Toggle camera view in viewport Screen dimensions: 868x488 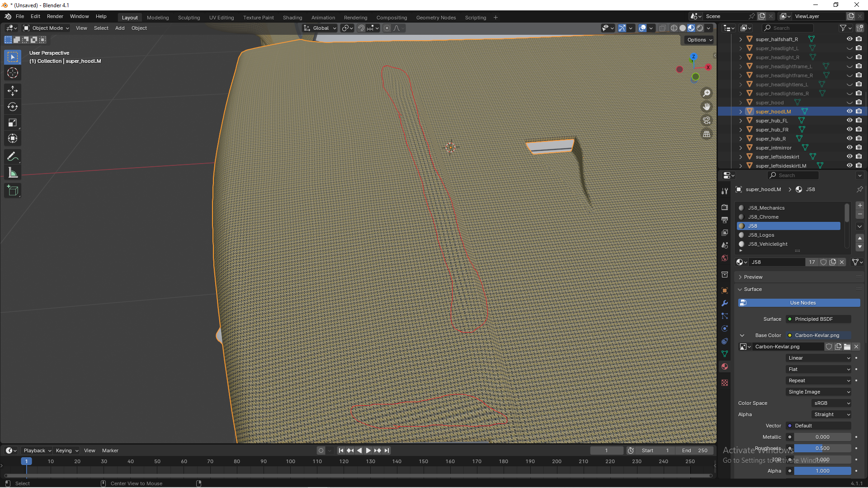click(x=707, y=120)
